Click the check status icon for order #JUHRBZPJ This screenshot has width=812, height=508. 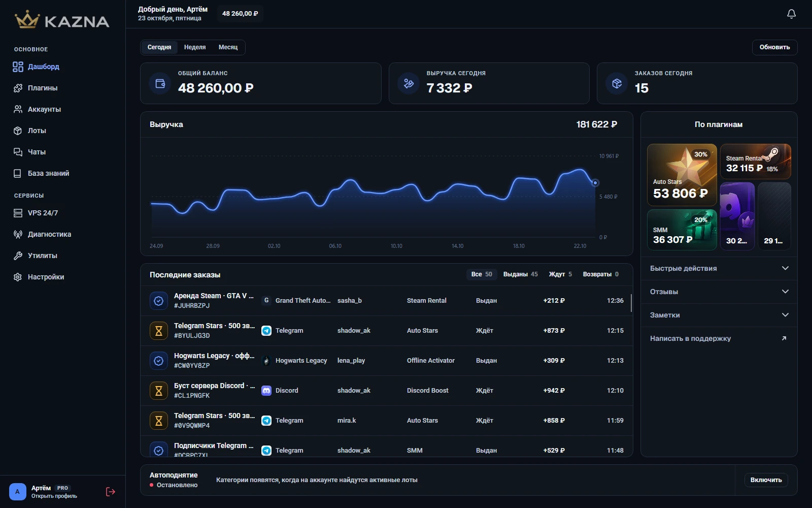pyautogui.click(x=158, y=301)
